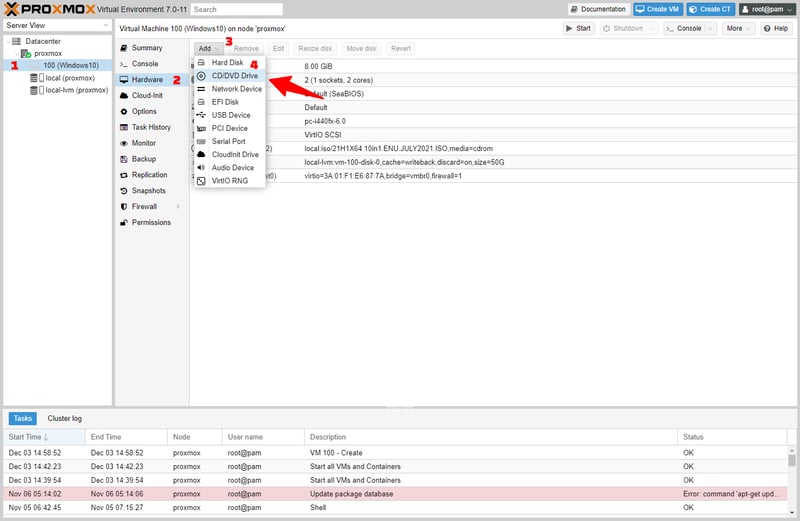Select CD/DVD Drive from Add menu

[234, 76]
